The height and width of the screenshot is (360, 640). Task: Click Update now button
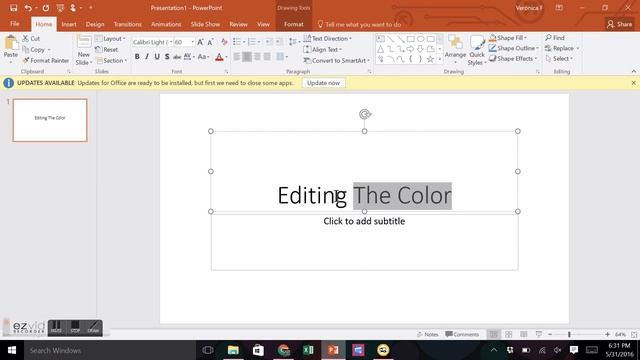(323, 83)
